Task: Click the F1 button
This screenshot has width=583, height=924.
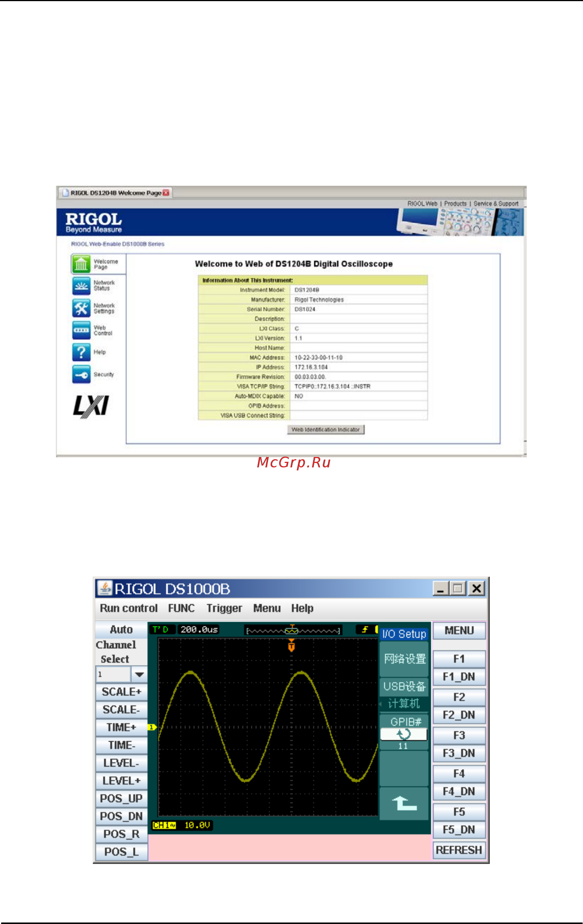Action: 459,659
